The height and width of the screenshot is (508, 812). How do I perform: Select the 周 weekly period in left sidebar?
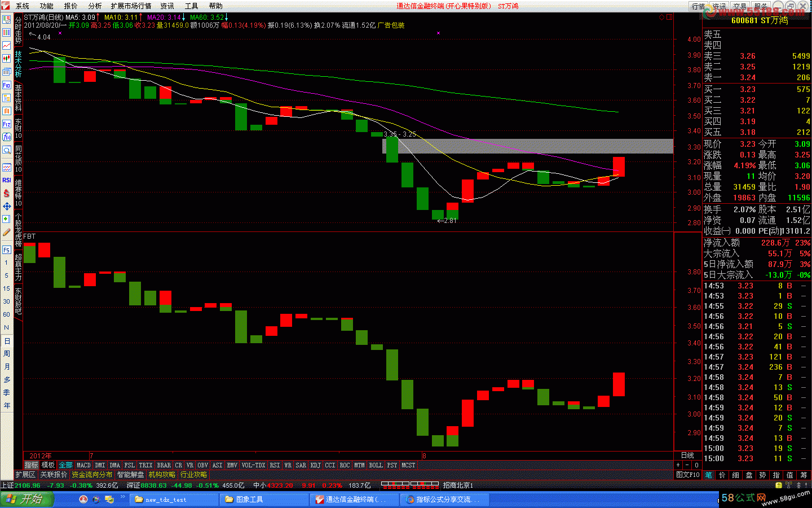(7, 354)
